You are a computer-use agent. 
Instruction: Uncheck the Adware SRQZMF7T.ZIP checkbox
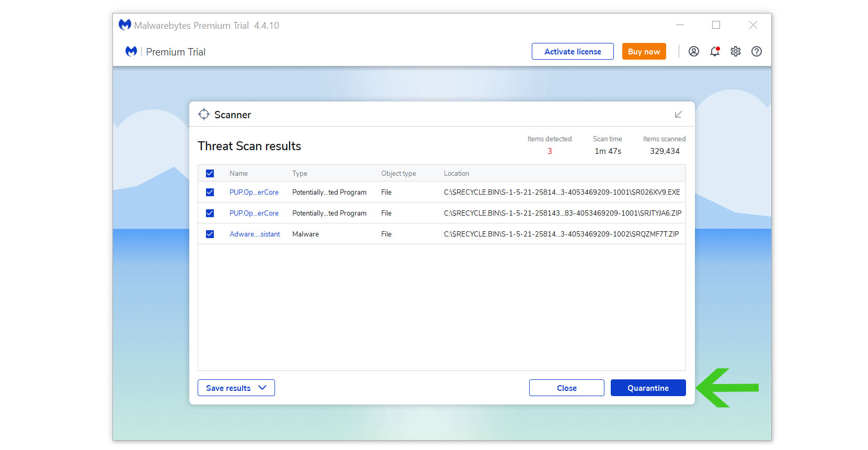tap(210, 234)
